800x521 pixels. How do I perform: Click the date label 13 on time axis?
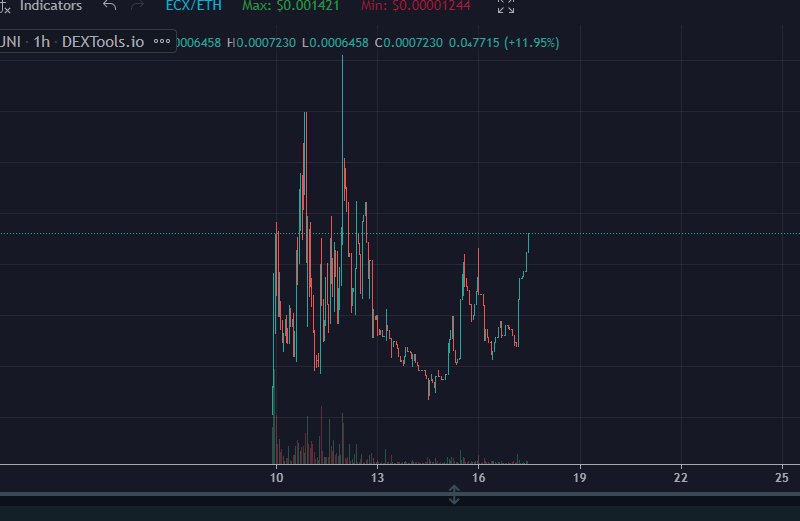click(378, 478)
